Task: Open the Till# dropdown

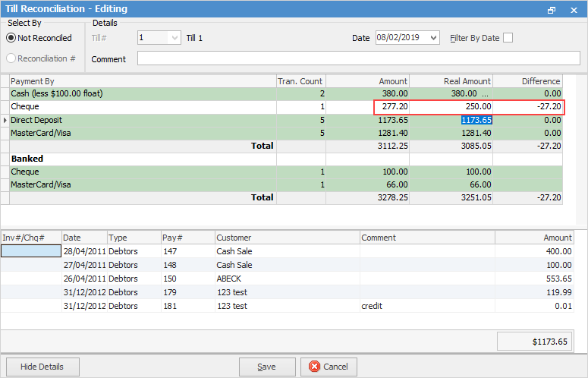Action: (x=175, y=38)
